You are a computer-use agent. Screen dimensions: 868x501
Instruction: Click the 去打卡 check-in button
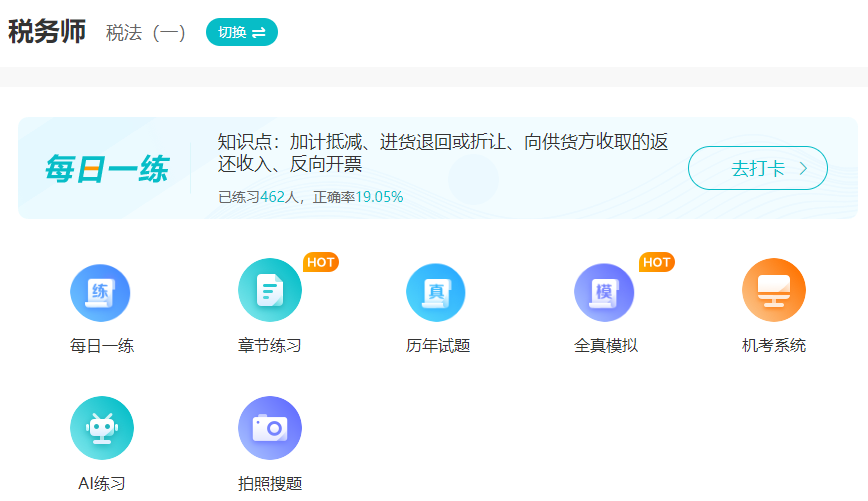(x=757, y=168)
